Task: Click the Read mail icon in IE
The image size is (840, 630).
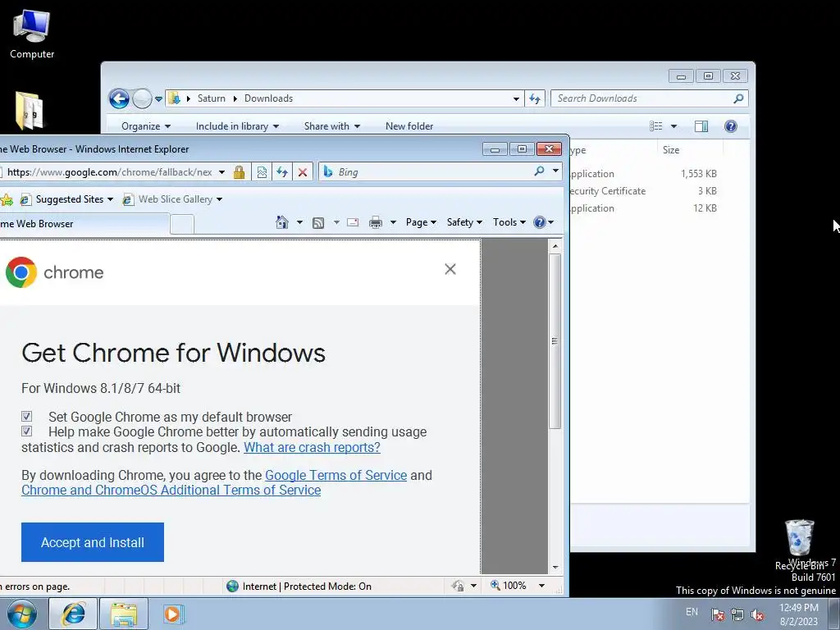Action: tap(353, 222)
